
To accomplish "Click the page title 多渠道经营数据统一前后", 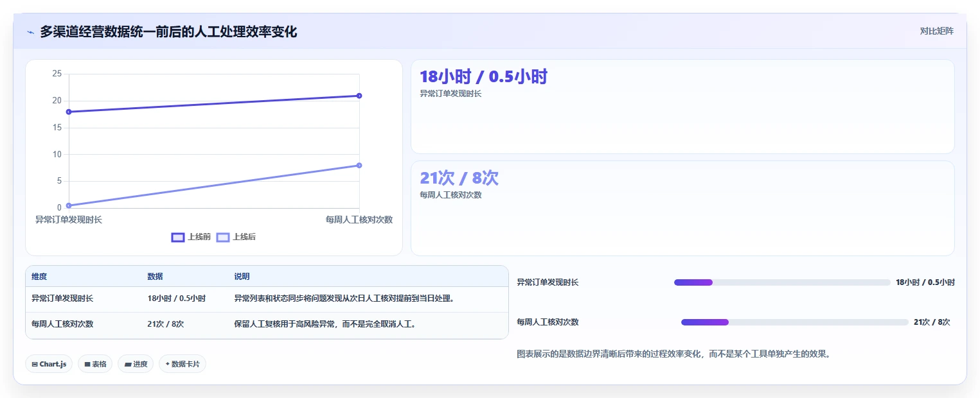I will pyautogui.click(x=168, y=31).
